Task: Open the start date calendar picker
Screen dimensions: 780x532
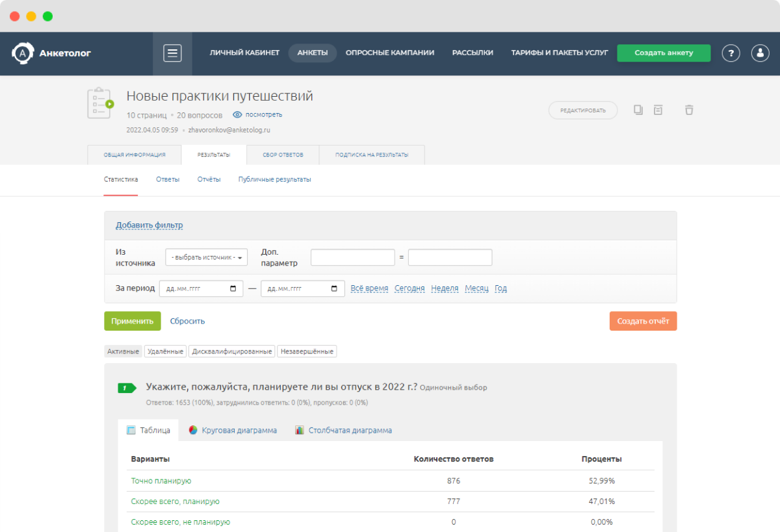Action: tap(233, 289)
